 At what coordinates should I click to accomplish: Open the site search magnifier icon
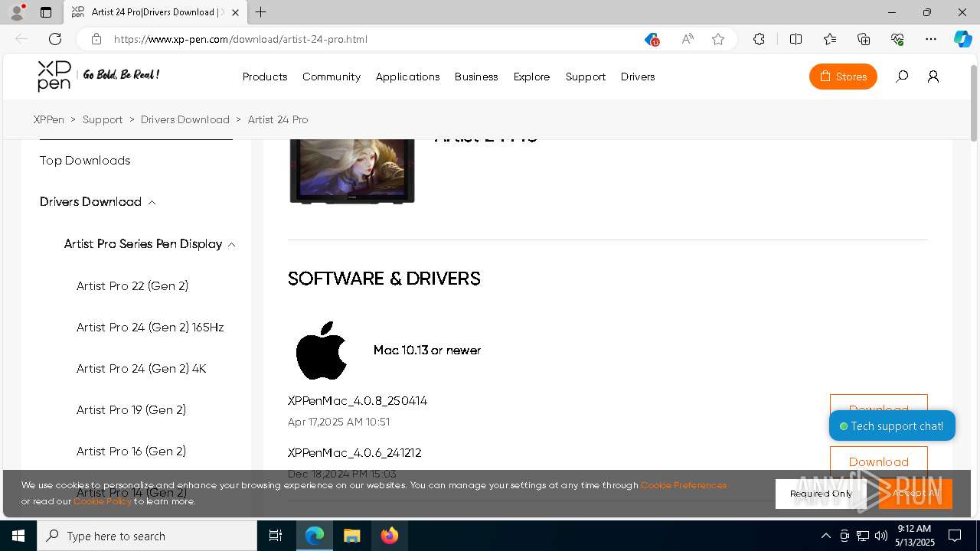point(902,77)
